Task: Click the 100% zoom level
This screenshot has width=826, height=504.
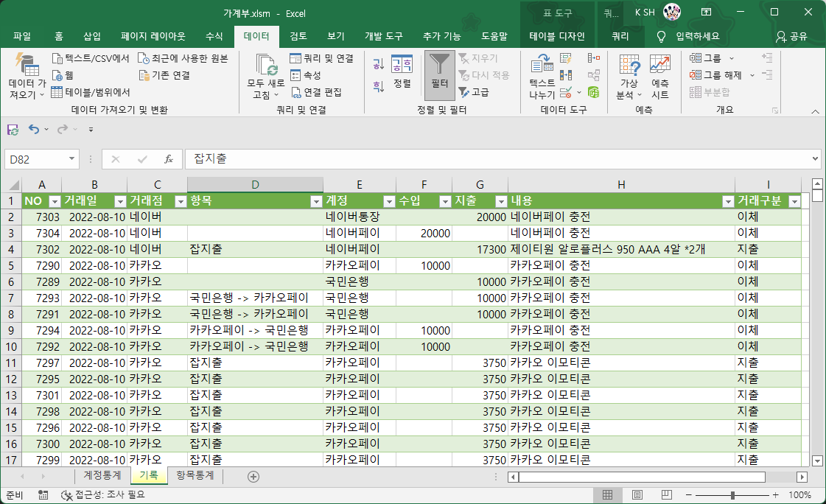Action: point(799,495)
